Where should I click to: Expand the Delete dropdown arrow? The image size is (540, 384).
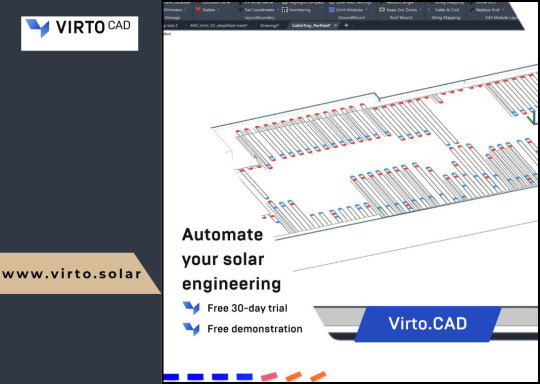point(218,10)
